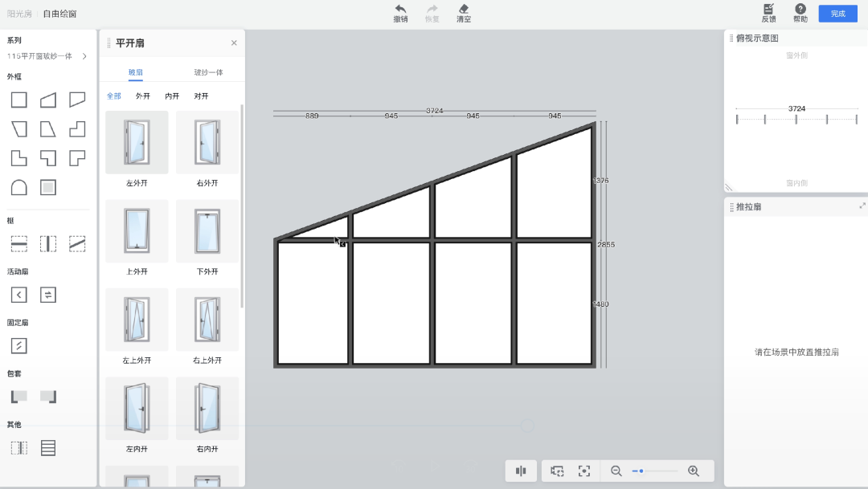This screenshot has height=489, width=868.
Task: Select the arched top frame shape
Action: point(18,188)
